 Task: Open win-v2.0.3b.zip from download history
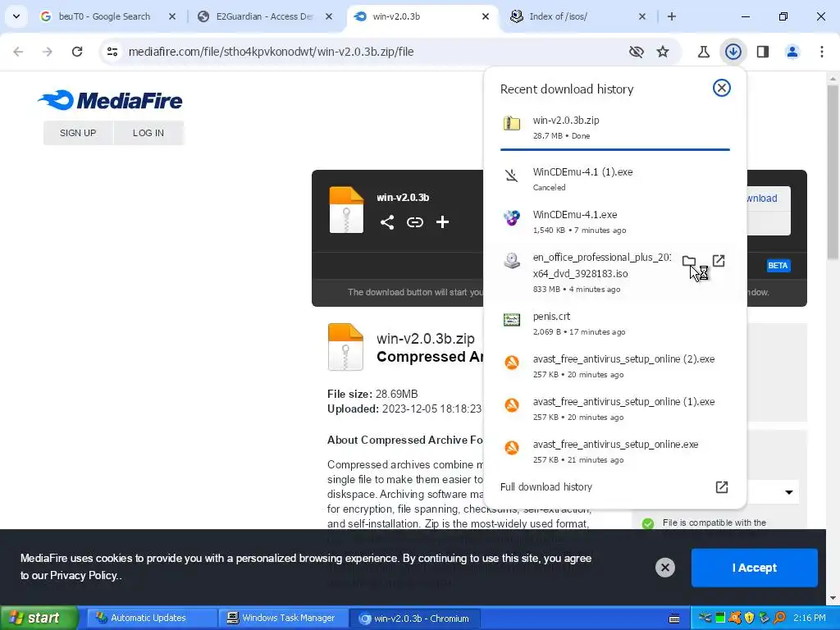tap(615, 127)
